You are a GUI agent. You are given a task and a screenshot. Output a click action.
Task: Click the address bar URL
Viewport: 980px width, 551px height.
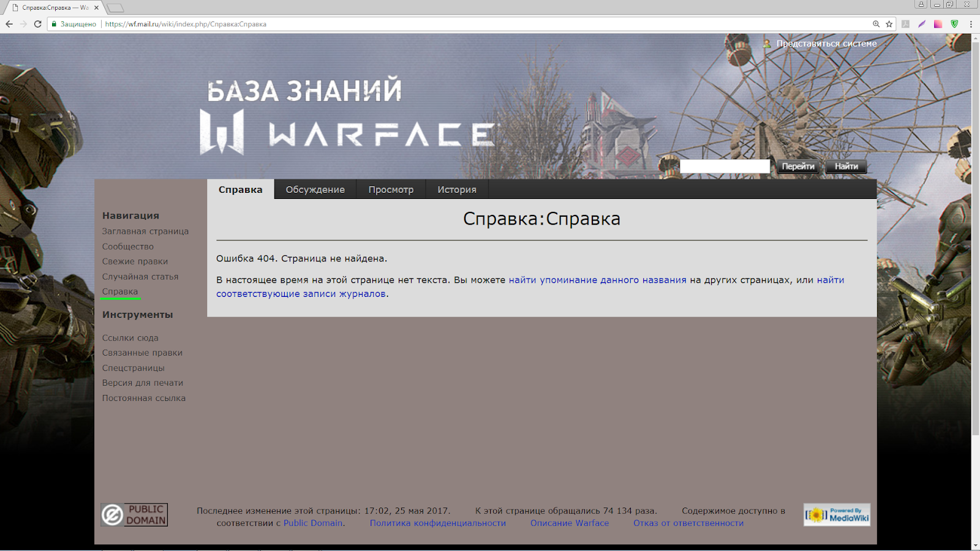click(186, 24)
